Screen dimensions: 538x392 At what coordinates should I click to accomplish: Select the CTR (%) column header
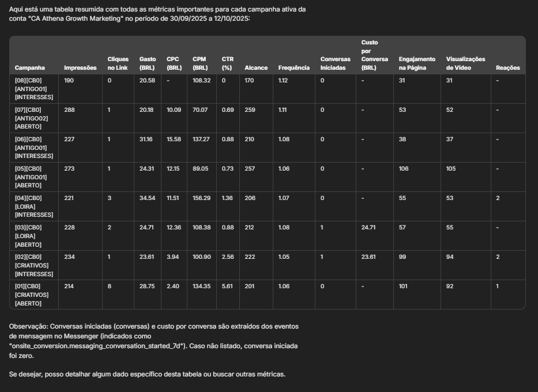(x=227, y=63)
